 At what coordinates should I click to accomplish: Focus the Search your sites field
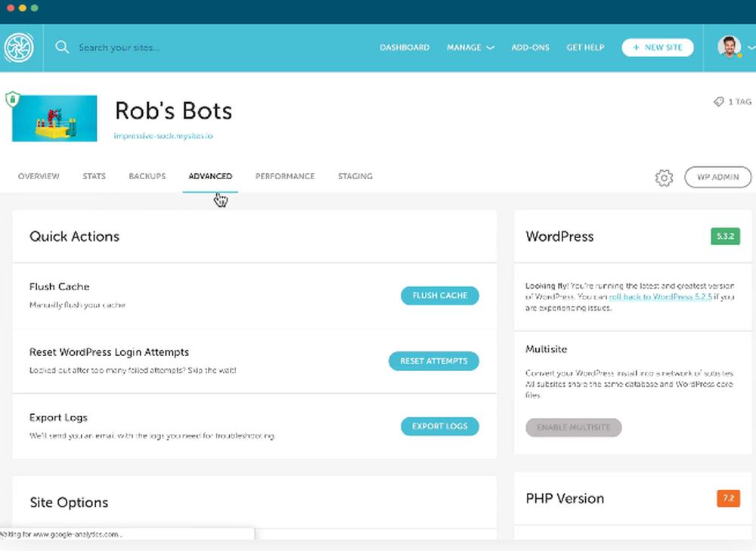point(119,48)
